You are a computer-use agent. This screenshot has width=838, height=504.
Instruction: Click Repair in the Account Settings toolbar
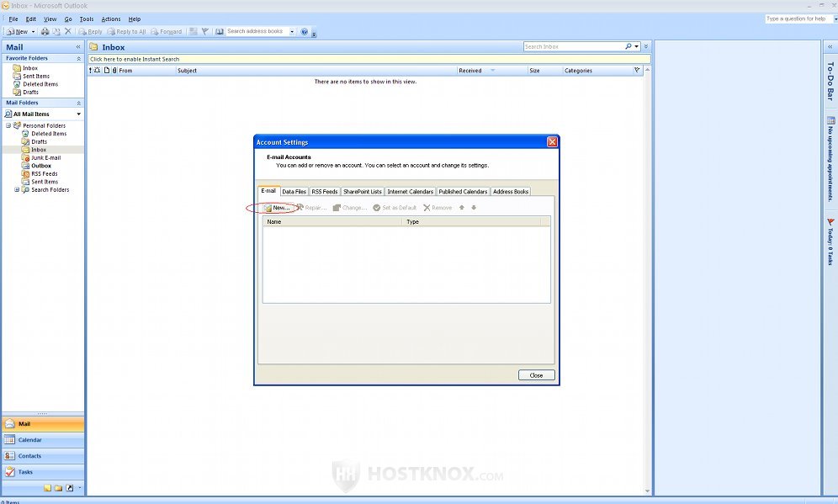pos(311,208)
